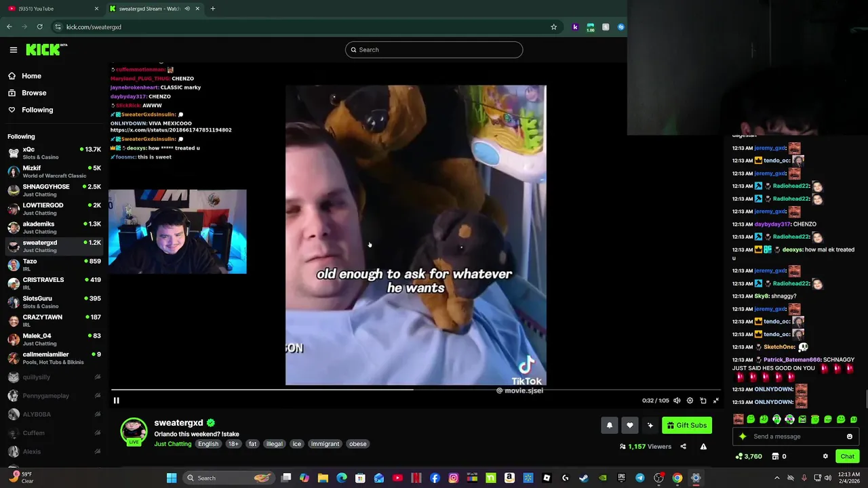Select the first face emote in quick emotes
This screenshot has width=868, height=488.
[x=738, y=420]
